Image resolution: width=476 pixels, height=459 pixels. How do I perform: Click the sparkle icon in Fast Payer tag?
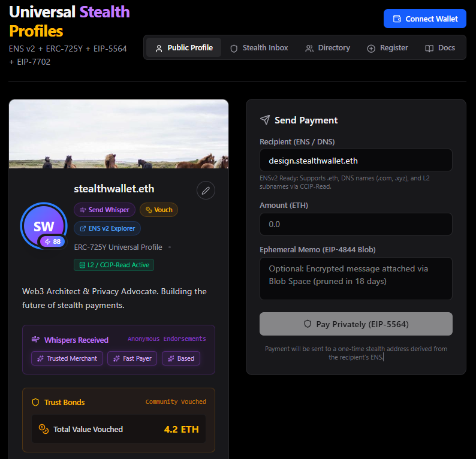(116, 358)
